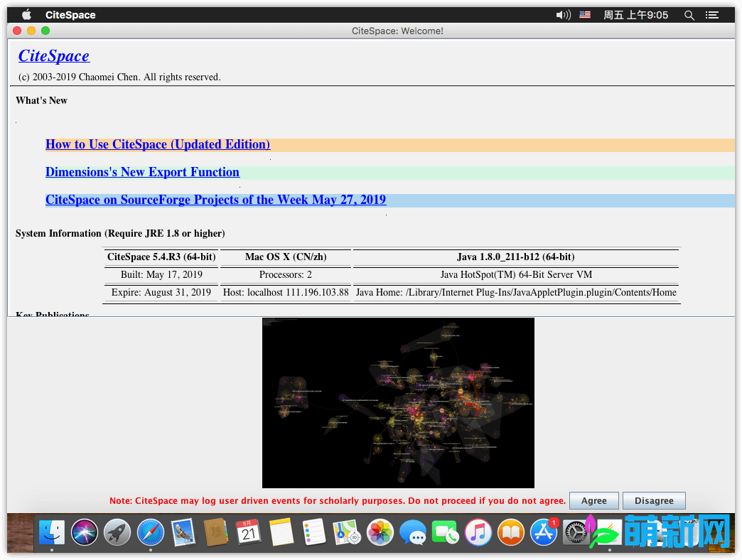Click the Built: May 17, 2019 cell
Viewport: 742px width, 560px height.
click(x=161, y=275)
